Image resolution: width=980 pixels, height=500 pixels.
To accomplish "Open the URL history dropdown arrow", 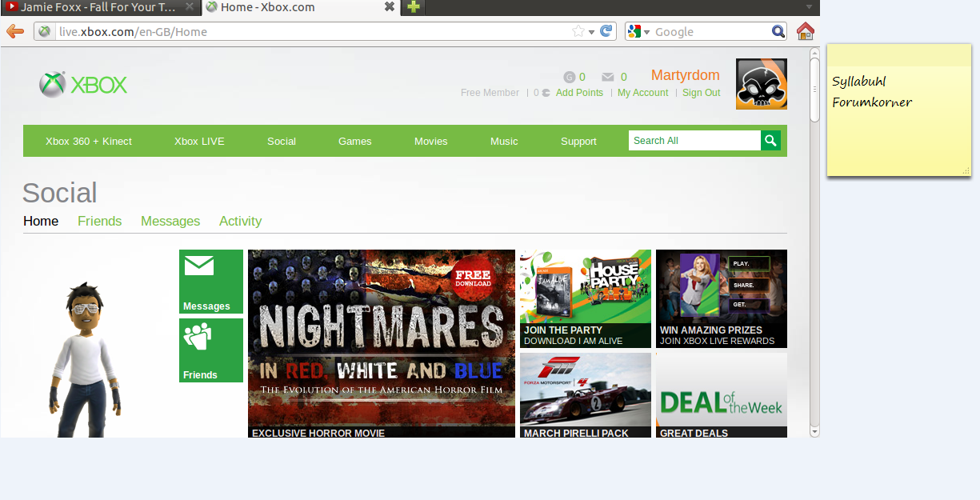I will pos(591,32).
